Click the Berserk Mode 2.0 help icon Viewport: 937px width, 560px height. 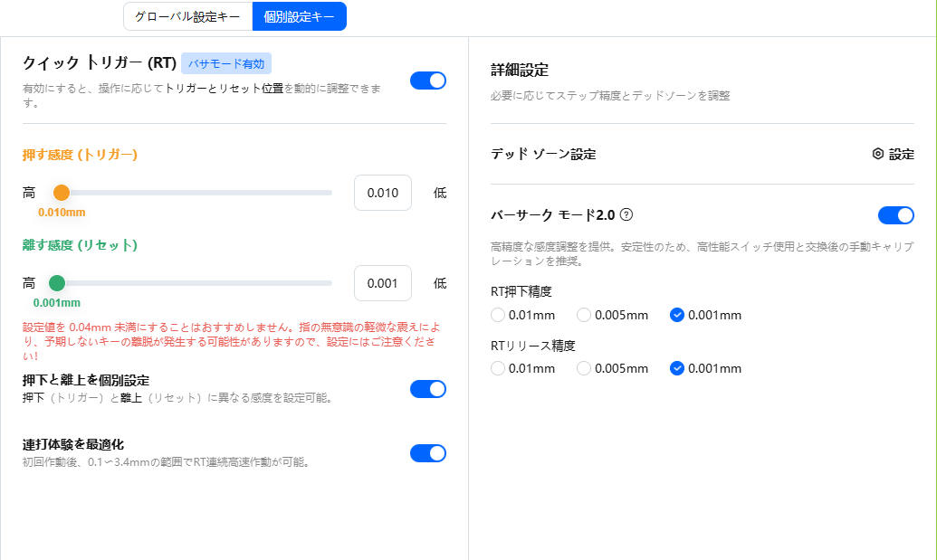click(626, 215)
